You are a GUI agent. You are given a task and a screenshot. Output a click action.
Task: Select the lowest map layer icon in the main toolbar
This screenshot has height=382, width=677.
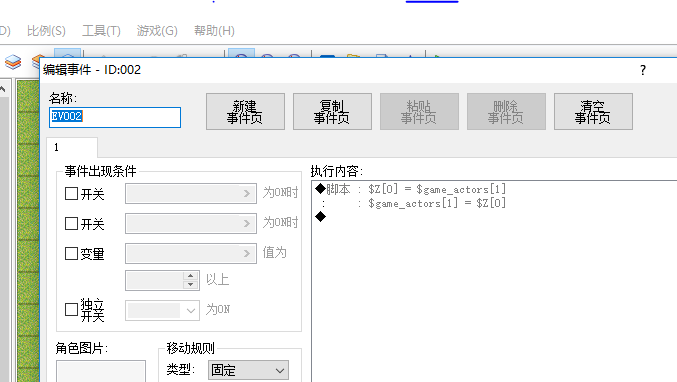(x=13, y=62)
